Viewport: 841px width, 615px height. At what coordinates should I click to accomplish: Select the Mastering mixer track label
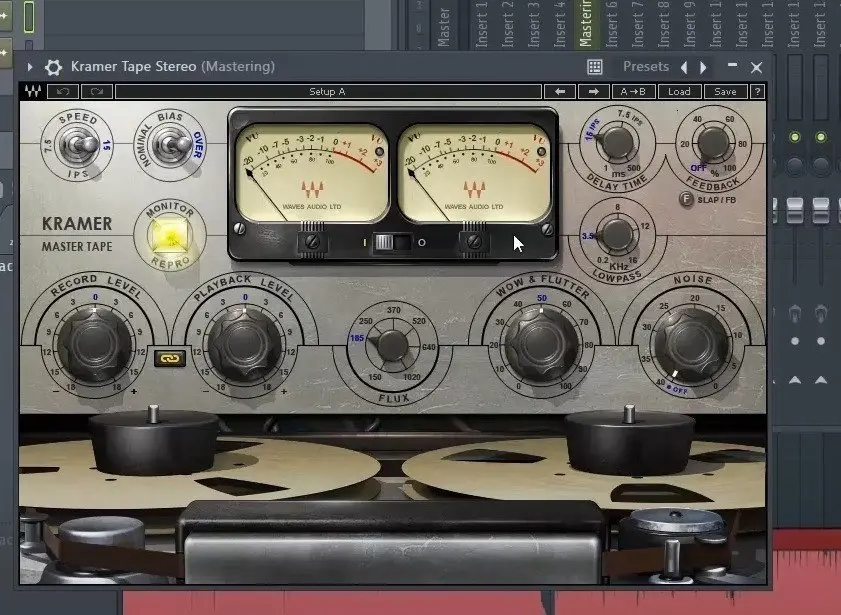(x=585, y=24)
